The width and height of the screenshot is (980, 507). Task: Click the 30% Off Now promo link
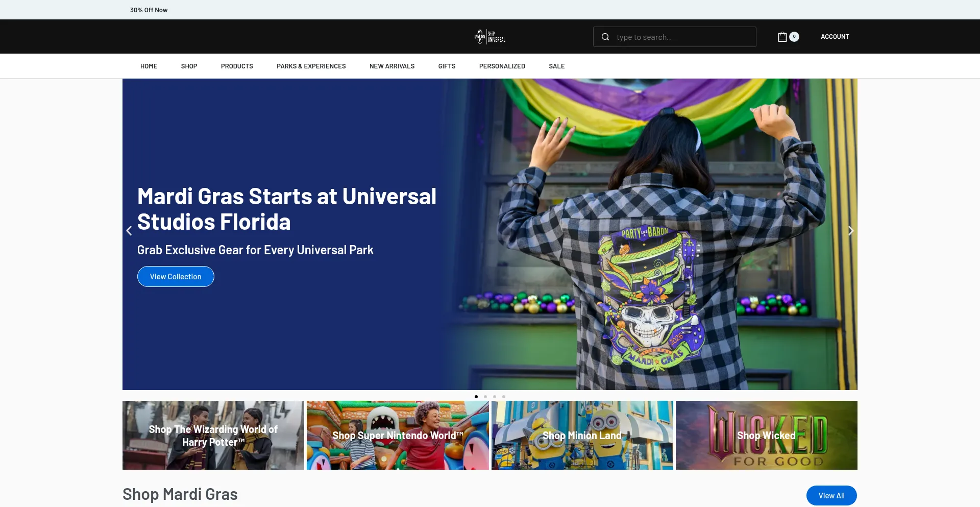[x=149, y=10]
